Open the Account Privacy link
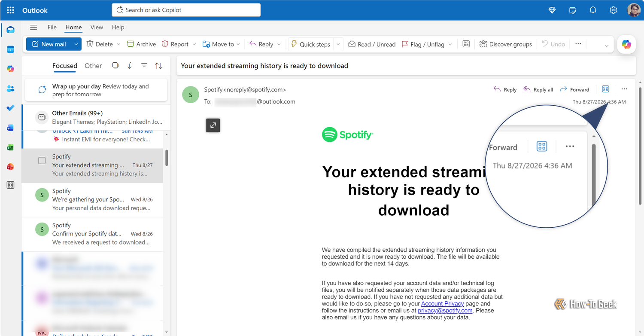This screenshot has height=336, width=644. (x=443, y=303)
